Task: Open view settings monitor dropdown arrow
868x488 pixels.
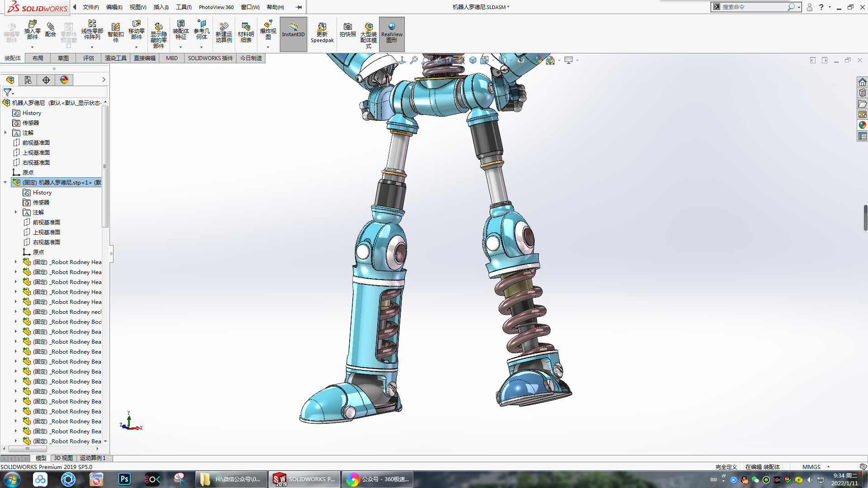Action: [577, 60]
